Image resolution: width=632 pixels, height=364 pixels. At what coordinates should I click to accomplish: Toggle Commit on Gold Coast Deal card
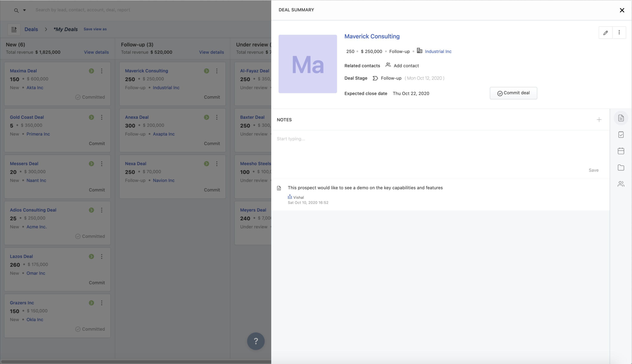click(97, 143)
